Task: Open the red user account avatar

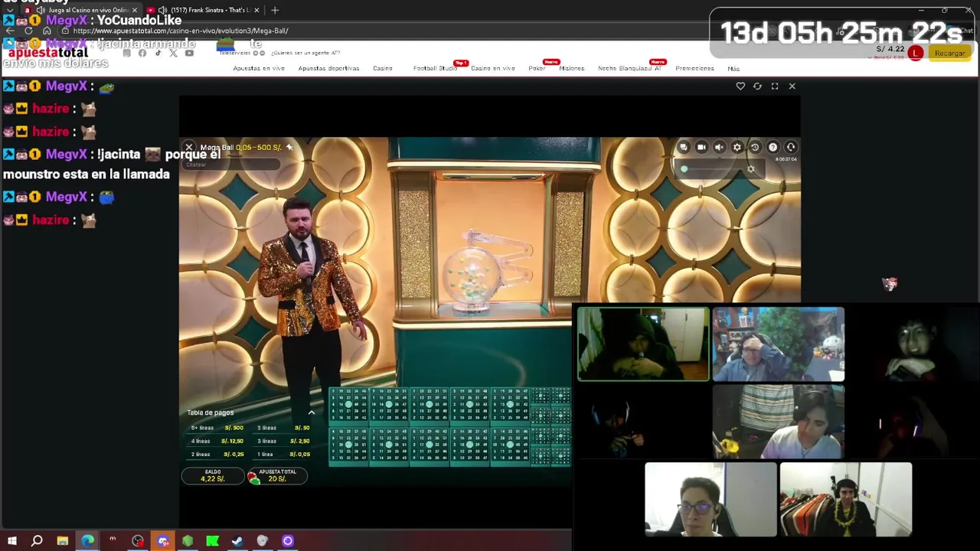Action: point(916,53)
